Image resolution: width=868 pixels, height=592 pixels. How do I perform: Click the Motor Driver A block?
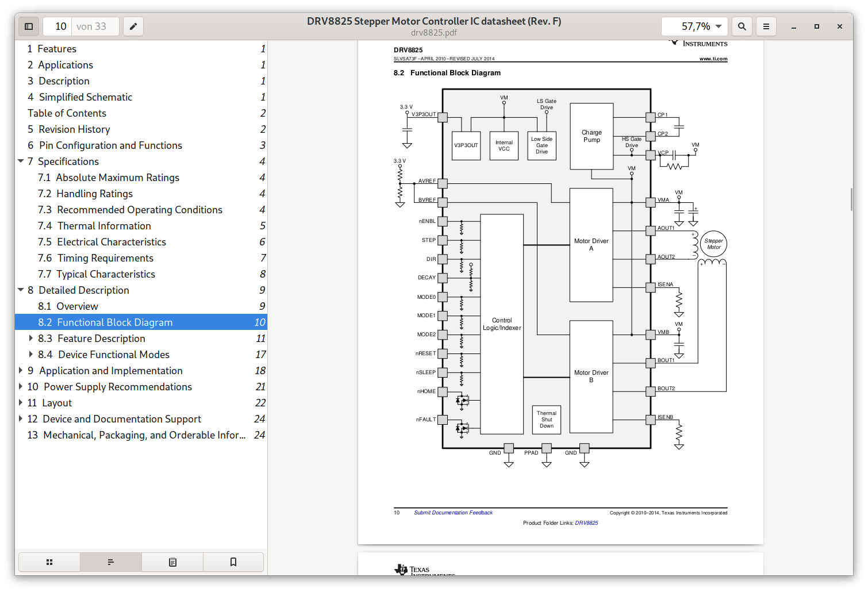coord(591,245)
